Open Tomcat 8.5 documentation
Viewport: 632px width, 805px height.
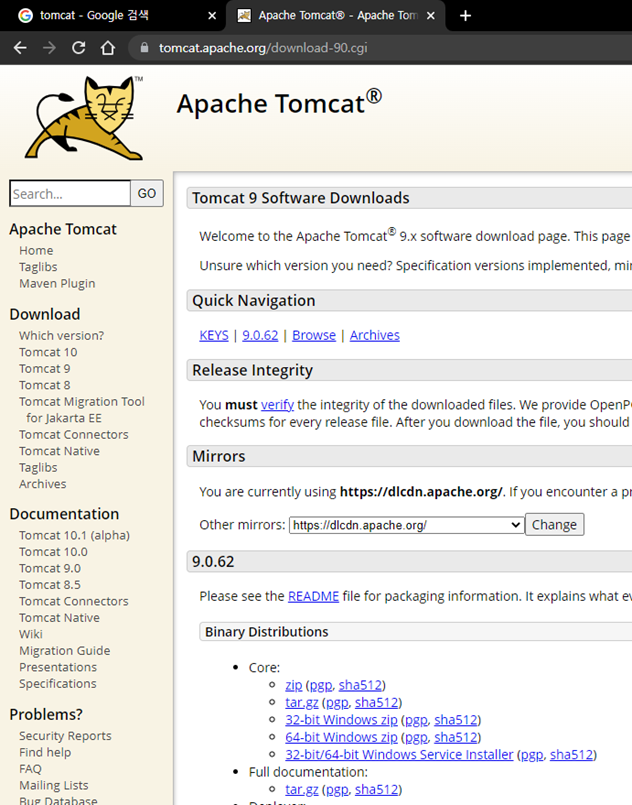[x=50, y=585]
